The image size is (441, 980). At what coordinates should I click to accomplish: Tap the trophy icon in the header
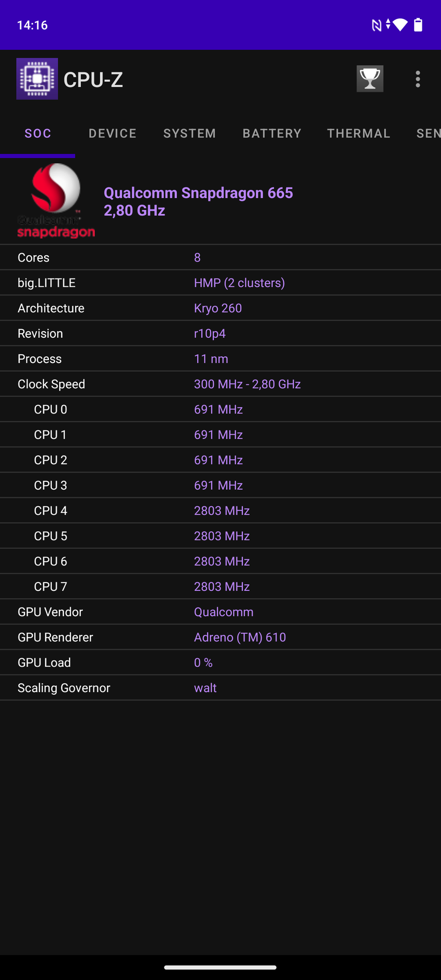pyautogui.click(x=369, y=79)
